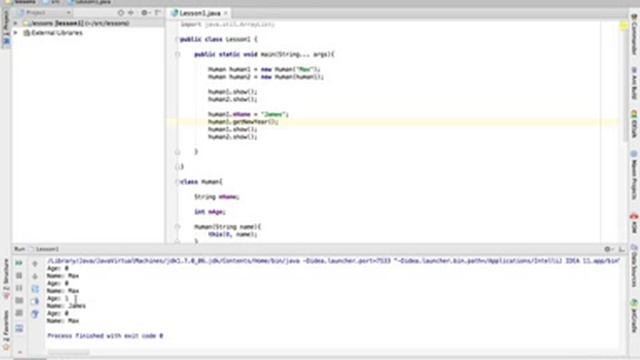Click the Human human2 = new Human(human1) line
Viewport: 640px width, 360px height.
point(266,77)
